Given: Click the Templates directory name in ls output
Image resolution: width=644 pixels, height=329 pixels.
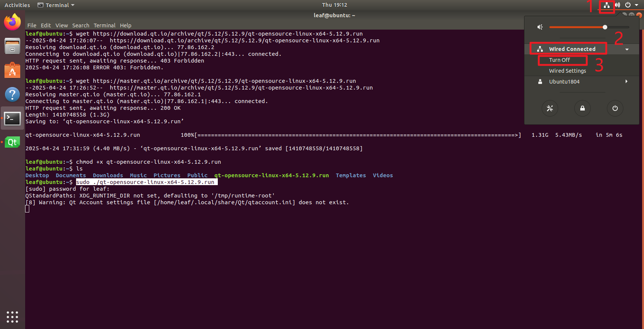Looking at the screenshot, I should pos(351,175).
